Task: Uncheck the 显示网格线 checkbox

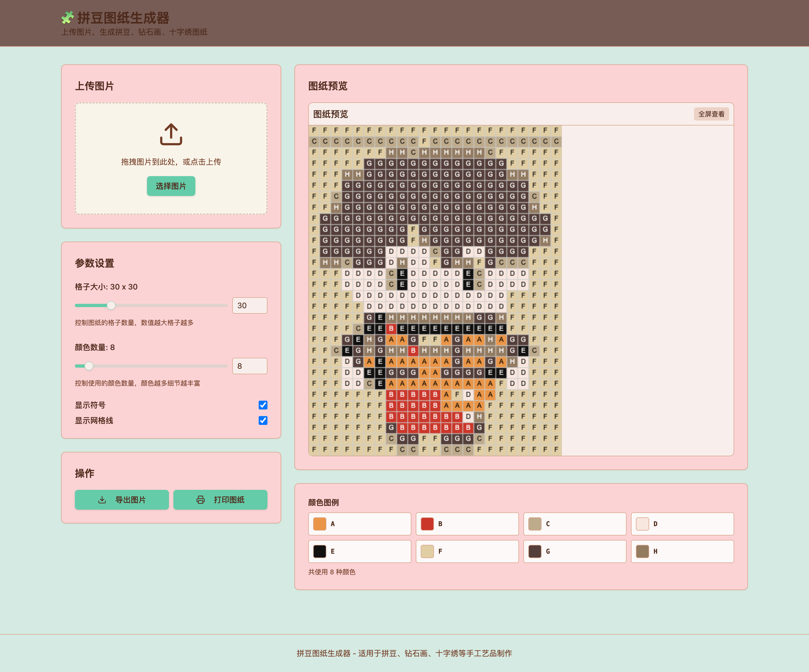Action: pyautogui.click(x=263, y=420)
